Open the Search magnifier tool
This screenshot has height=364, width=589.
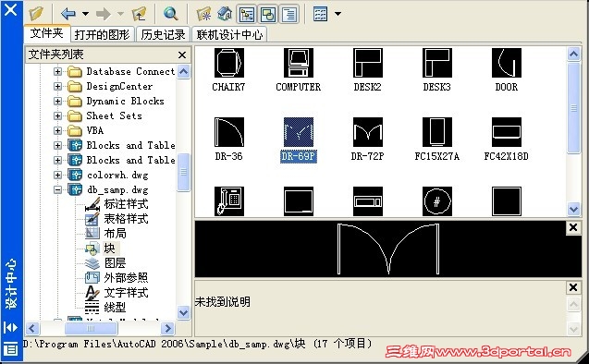pyautogui.click(x=170, y=14)
